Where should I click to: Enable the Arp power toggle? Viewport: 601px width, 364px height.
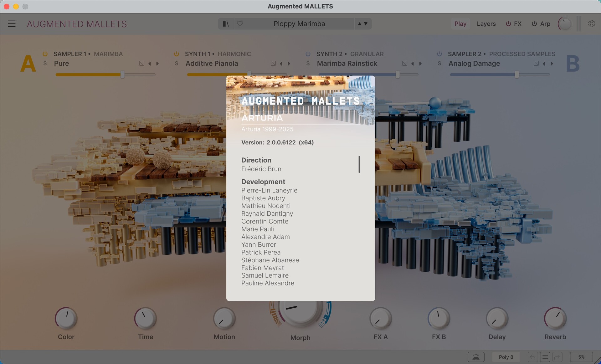click(x=534, y=24)
